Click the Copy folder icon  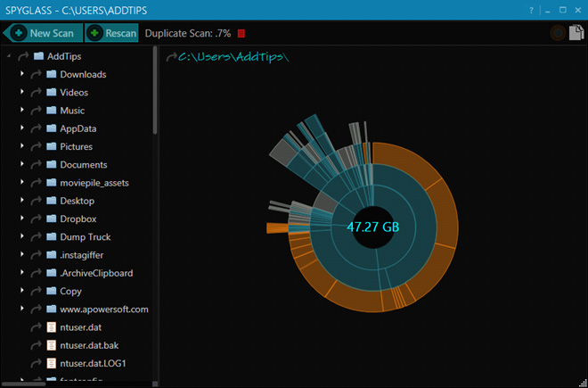[x=52, y=291]
